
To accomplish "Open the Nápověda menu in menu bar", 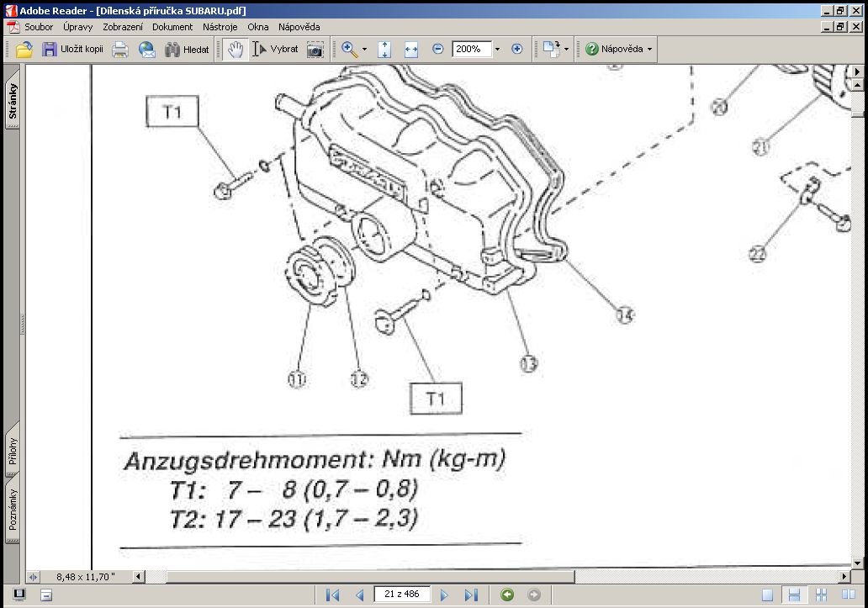I will [x=299, y=27].
